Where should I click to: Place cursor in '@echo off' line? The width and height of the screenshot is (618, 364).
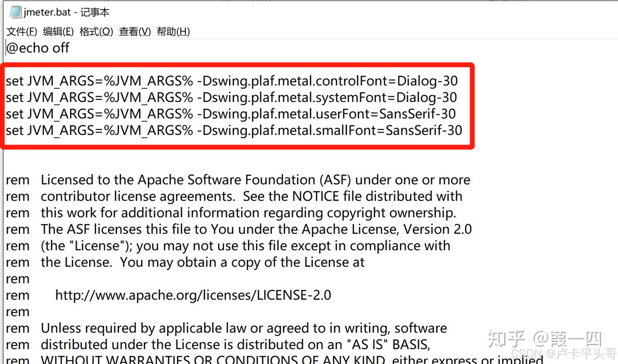click(x=38, y=48)
